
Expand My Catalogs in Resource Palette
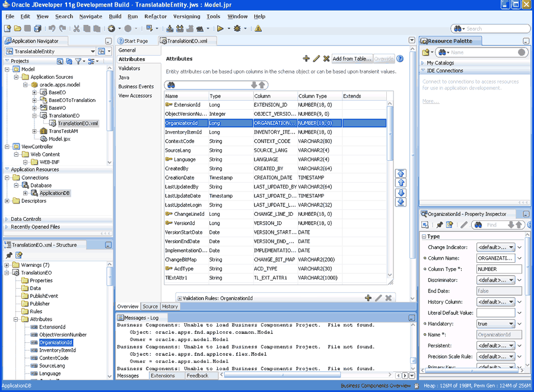click(x=422, y=63)
